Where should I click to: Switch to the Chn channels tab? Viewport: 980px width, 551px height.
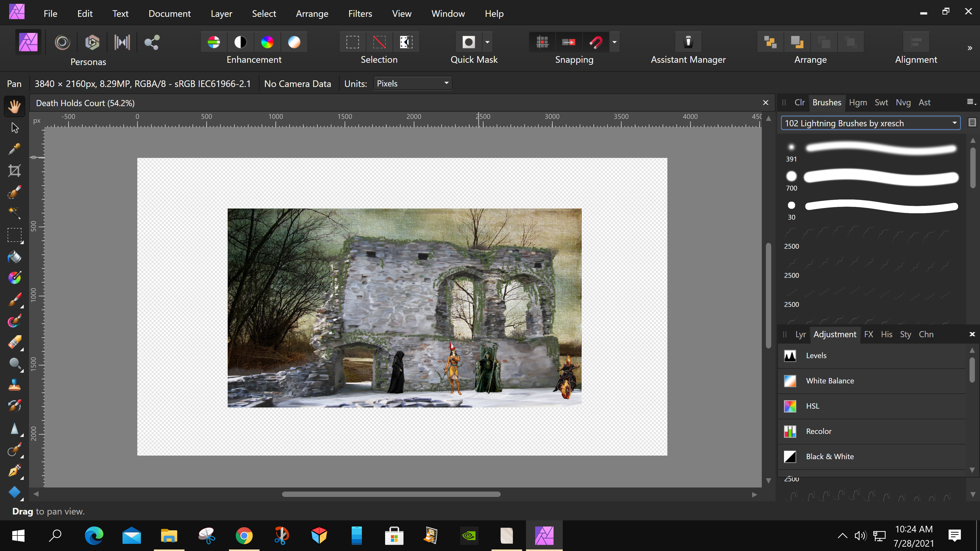pos(926,334)
